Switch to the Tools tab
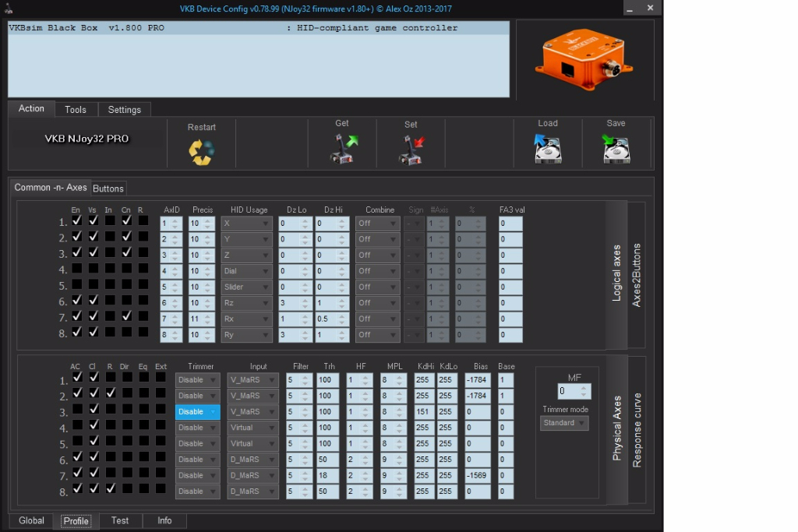This screenshot has width=798, height=532. 76,109
